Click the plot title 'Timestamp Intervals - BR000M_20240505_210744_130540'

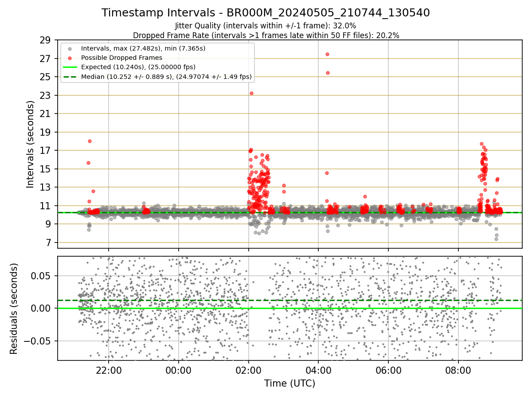click(x=266, y=13)
